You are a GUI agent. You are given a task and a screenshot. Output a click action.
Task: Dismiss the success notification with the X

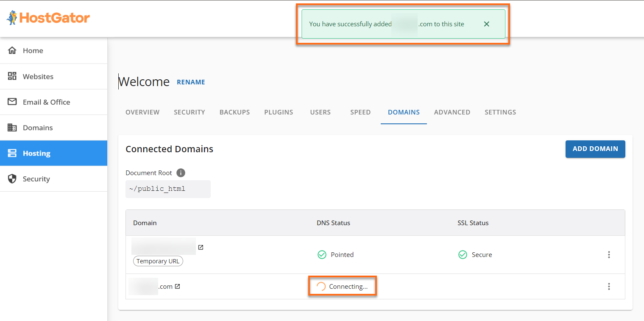pyautogui.click(x=486, y=24)
